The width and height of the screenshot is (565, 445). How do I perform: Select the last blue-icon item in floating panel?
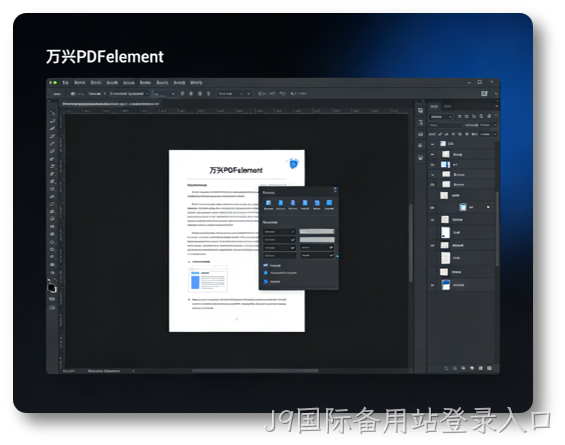click(x=272, y=281)
